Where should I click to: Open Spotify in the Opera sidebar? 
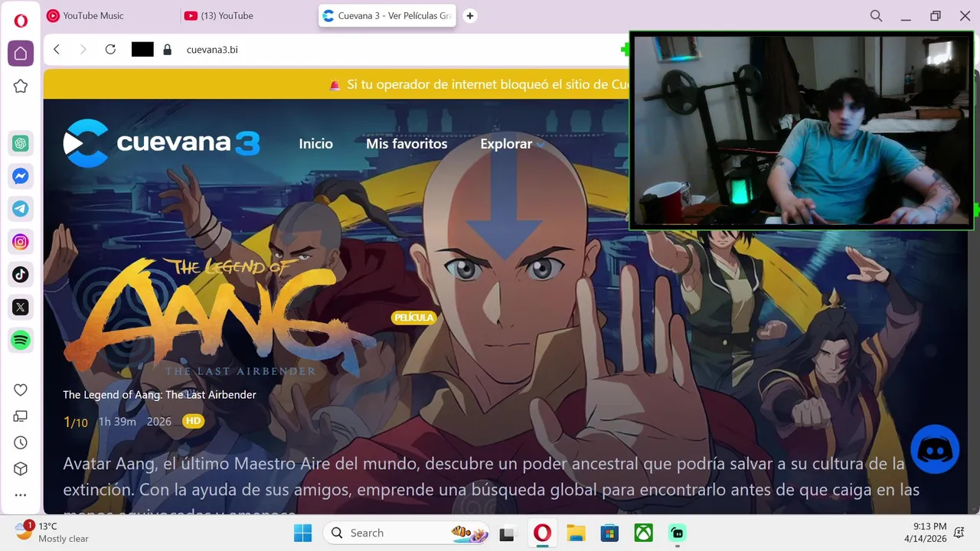[21, 340]
